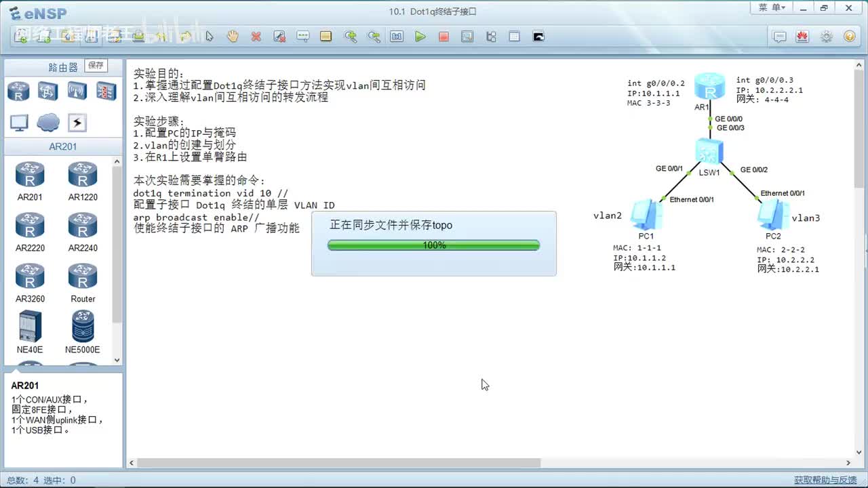Select the switch device category
The width and height of the screenshot is (868, 488).
point(47,91)
